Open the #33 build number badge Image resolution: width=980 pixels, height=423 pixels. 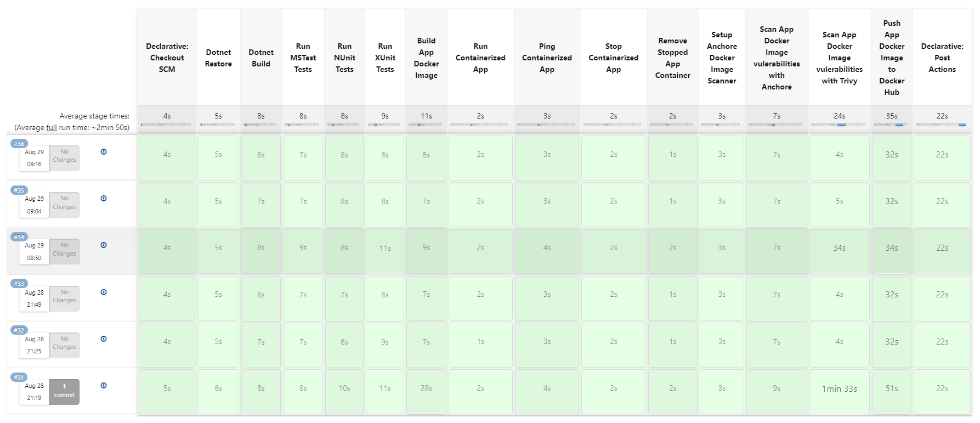coord(19,284)
